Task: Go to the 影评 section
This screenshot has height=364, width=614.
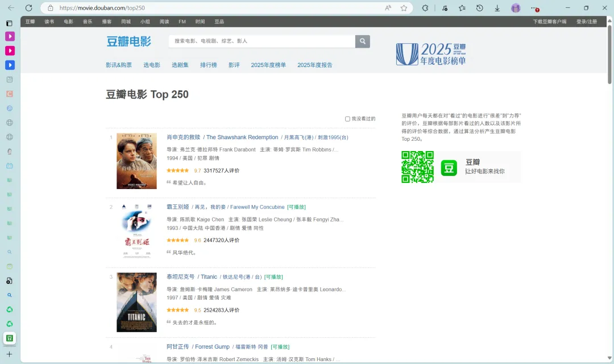Action: 234,65
